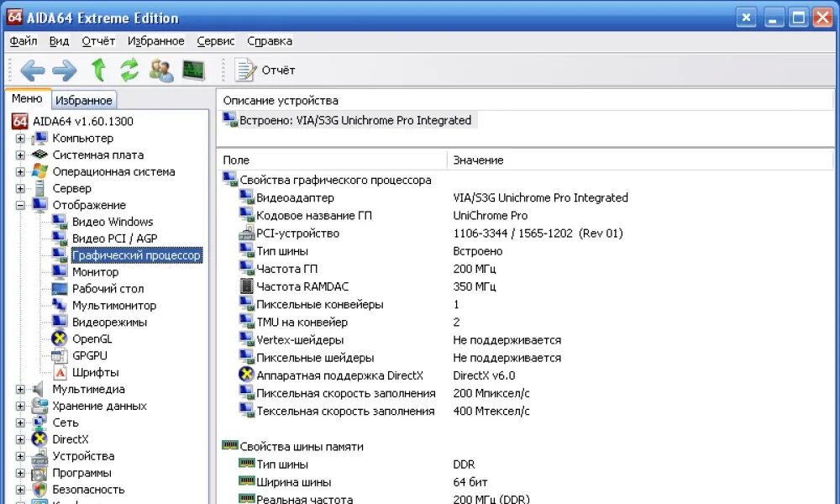This screenshot has width=840, height=504.
Task: Expand the DirectX tree node
Action: pos(20,439)
